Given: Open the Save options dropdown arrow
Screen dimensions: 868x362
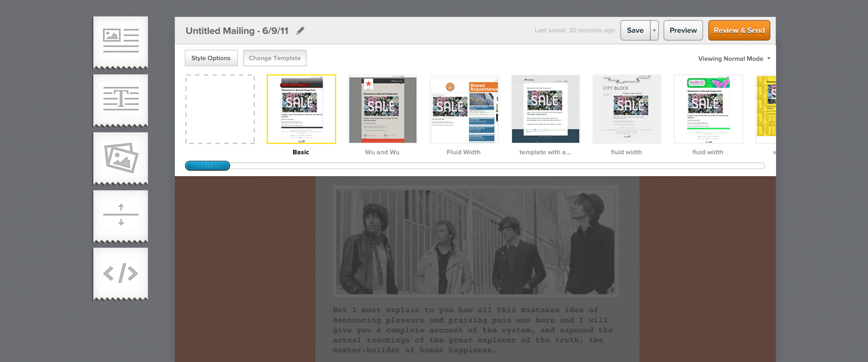Looking at the screenshot, I should [654, 30].
